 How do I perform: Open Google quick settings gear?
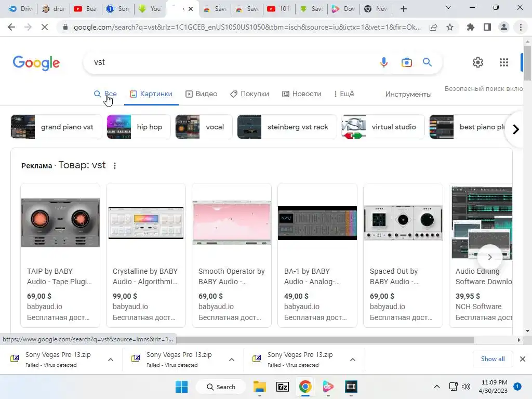click(x=478, y=62)
